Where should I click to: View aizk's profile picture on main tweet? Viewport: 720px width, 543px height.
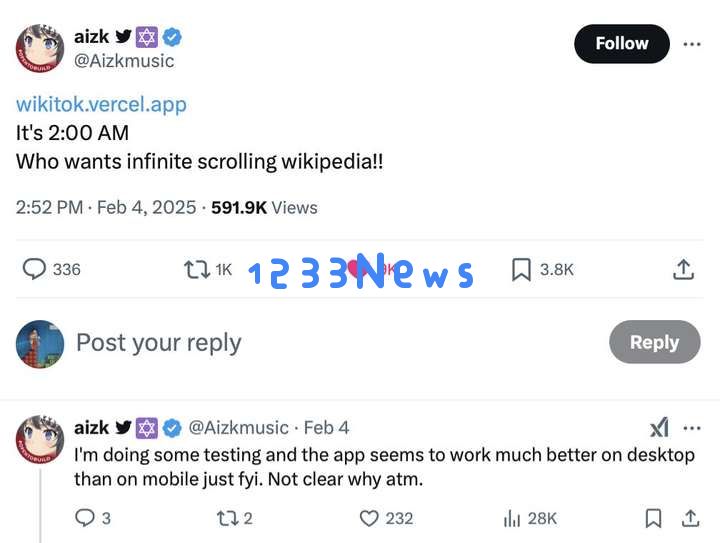point(40,48)
